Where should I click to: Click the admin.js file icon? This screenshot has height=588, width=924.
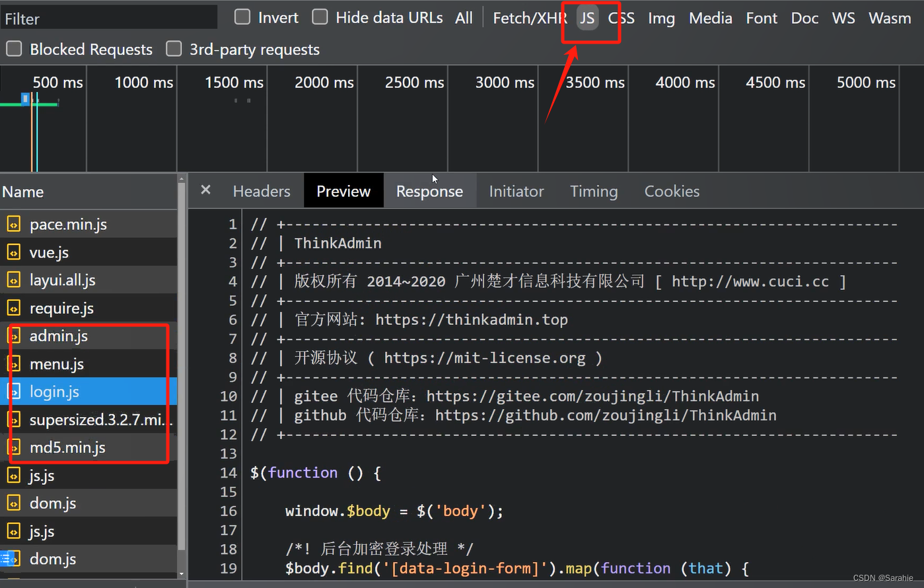point(13,336)
